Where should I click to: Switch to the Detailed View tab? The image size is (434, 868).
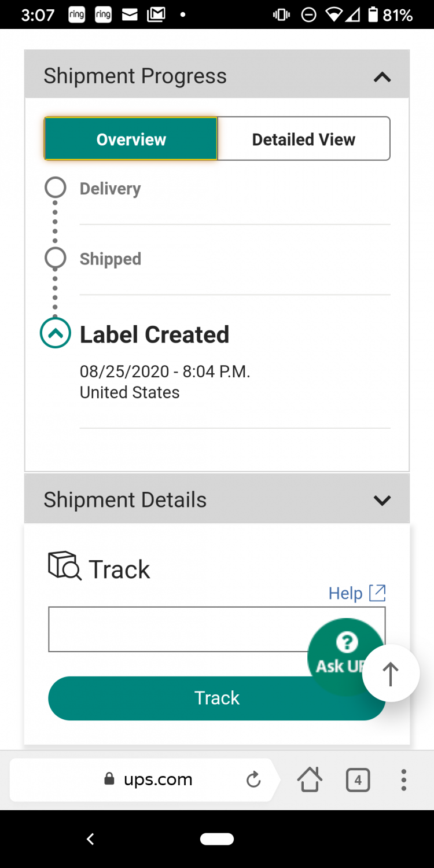click(x=303, y=139)
